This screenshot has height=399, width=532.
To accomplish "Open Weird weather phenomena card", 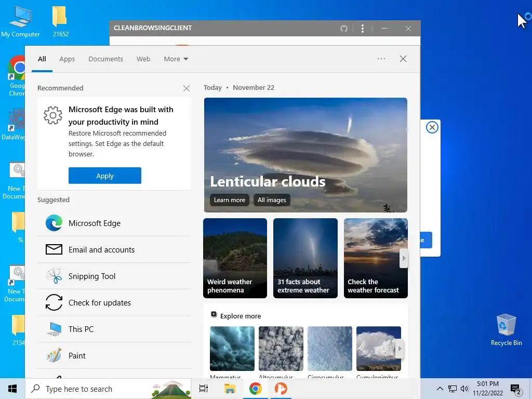I will pos(235,258).
